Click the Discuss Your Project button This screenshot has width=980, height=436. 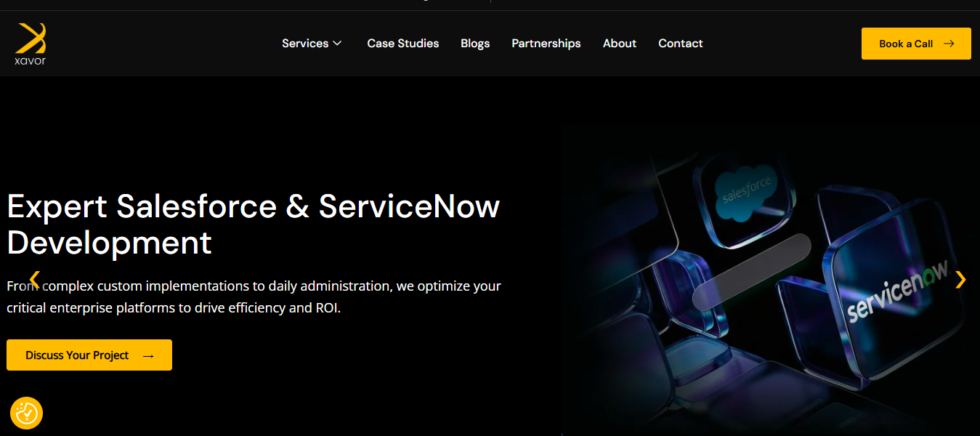point(89,355)
